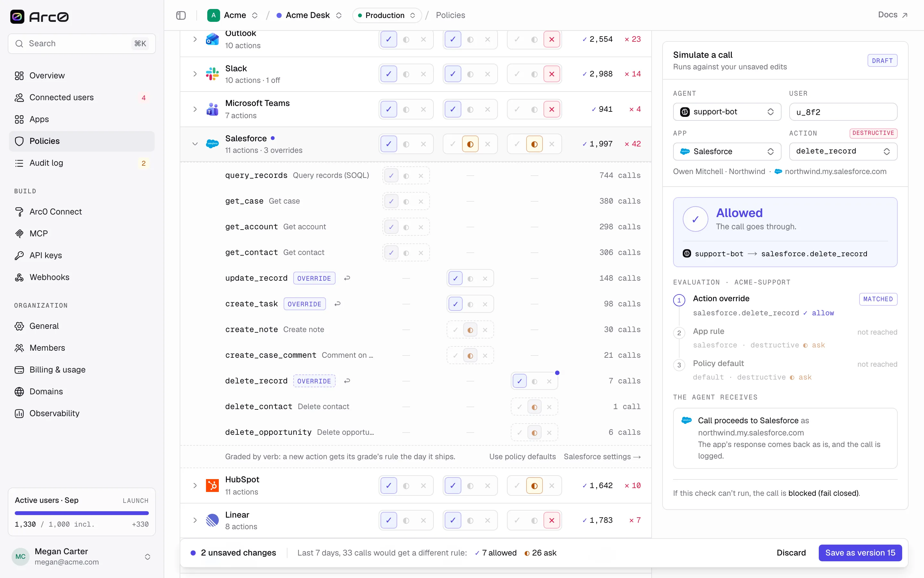This screenshot has width=924, height=578.
Task: Go to Connected users page
Action: coord(82,98)
